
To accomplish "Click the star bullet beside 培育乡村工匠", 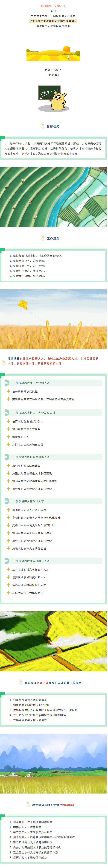I will tap(9, 437).
